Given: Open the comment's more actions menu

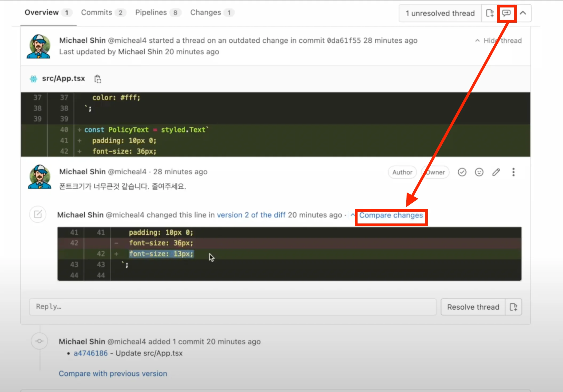Looking at the screenshot, I should (513, 172).
